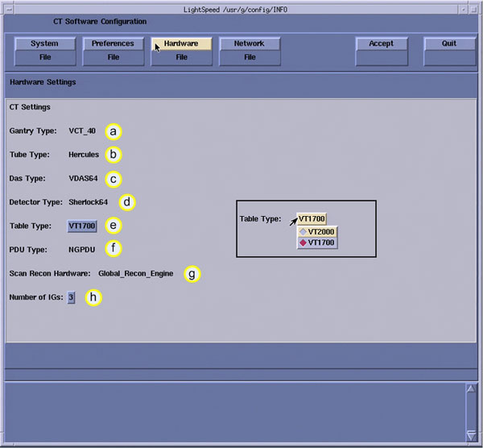Select the VT2000 table type option
The image size is (483, 448).
point(316,231)
